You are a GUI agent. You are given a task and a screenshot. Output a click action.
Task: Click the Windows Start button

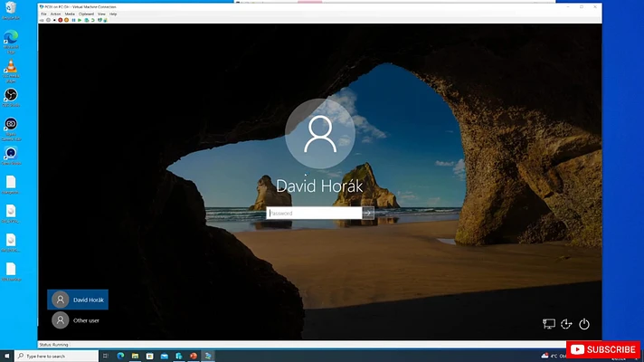7,356
